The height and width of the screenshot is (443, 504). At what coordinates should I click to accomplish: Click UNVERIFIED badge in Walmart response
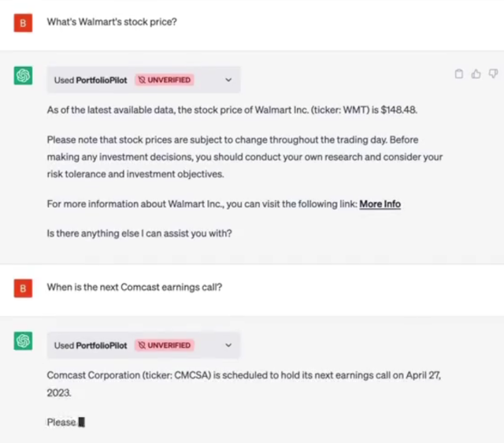[164, 80]
